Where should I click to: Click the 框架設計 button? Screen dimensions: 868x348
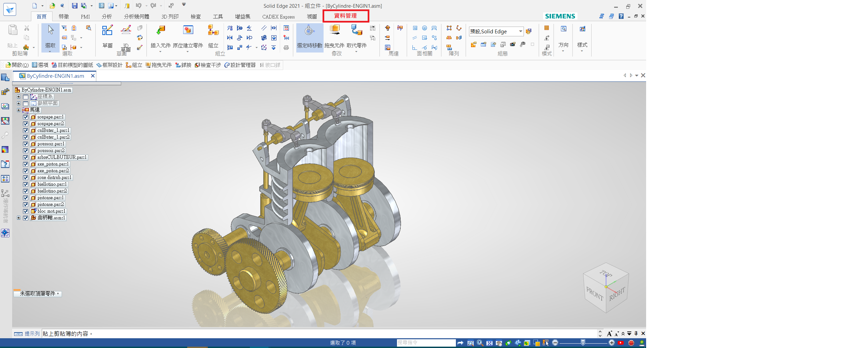109,65
